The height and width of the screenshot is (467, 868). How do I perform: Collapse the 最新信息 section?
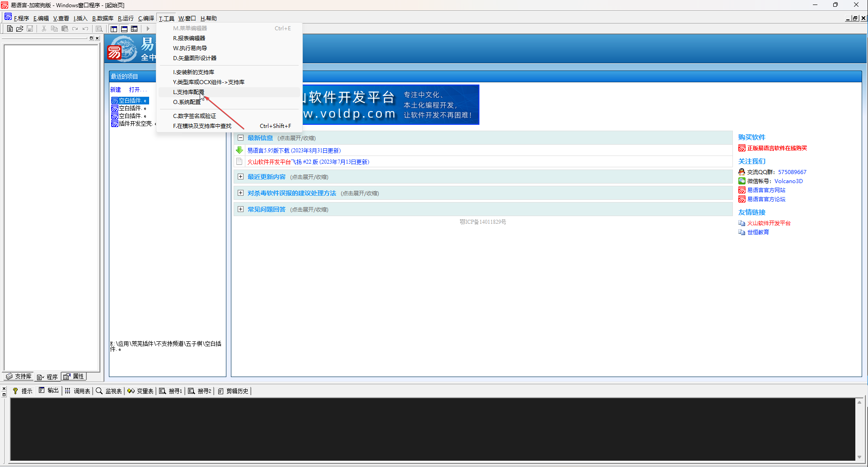(240, 138)
